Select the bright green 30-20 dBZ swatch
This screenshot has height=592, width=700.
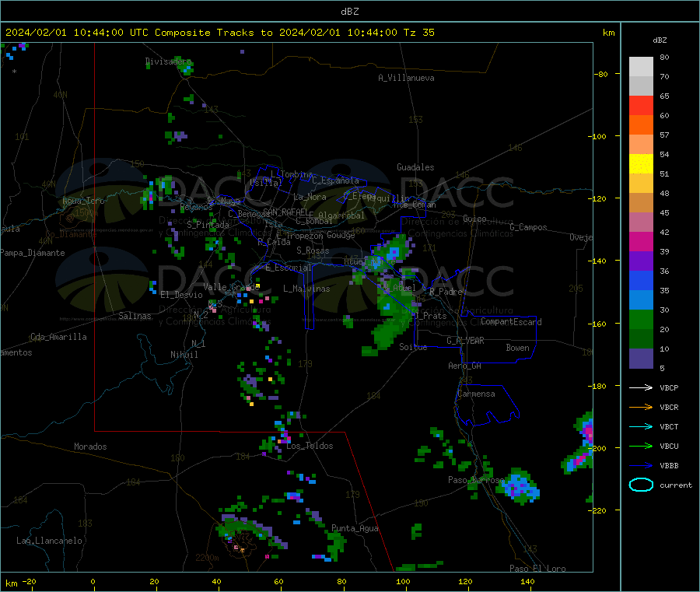pyautogui.click(x=641, y=319)
